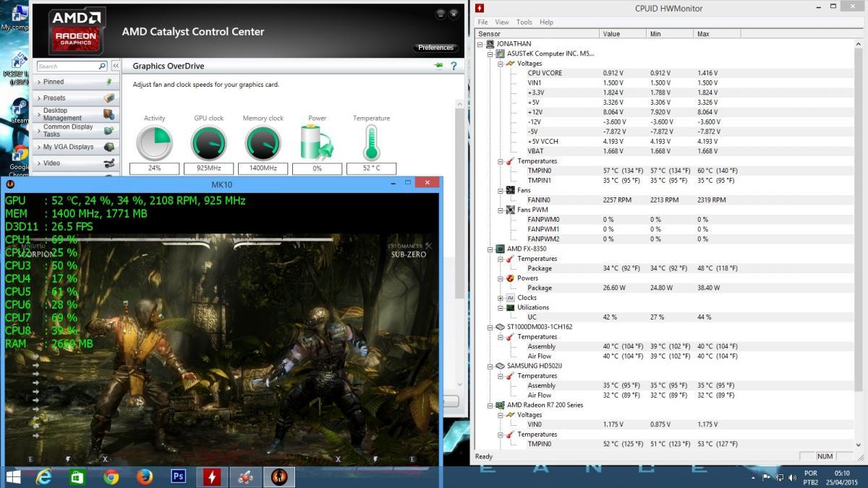Click the Pinned pin icon in Catalyst sidebar
This screenshot has height=488, width=868.
click(109, 82)
